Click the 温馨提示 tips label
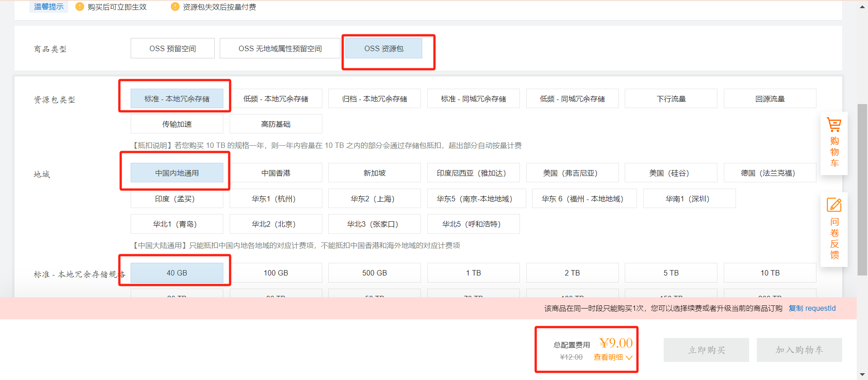The height and width of the screenshot is (380, 868). click(49, 7)
